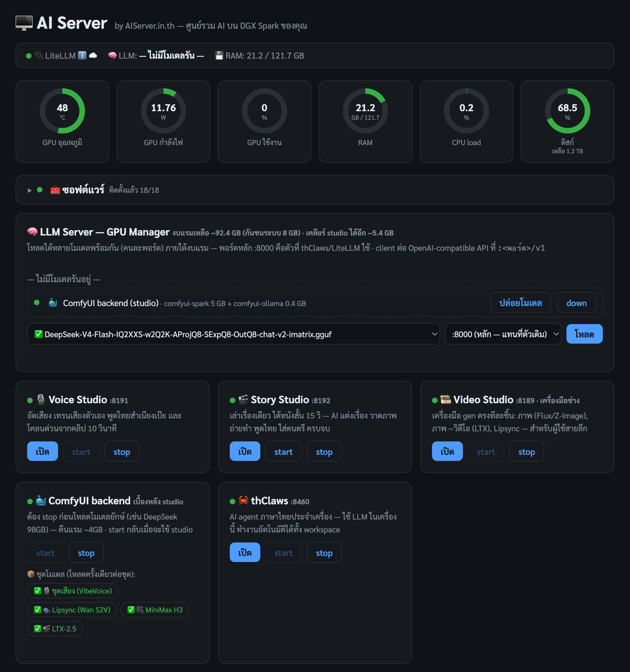The width and height of the screenshot is (630, 672).
Task: Click the RAM floppy disk icon
Action: pyautogui.click(x=219, y=55)
